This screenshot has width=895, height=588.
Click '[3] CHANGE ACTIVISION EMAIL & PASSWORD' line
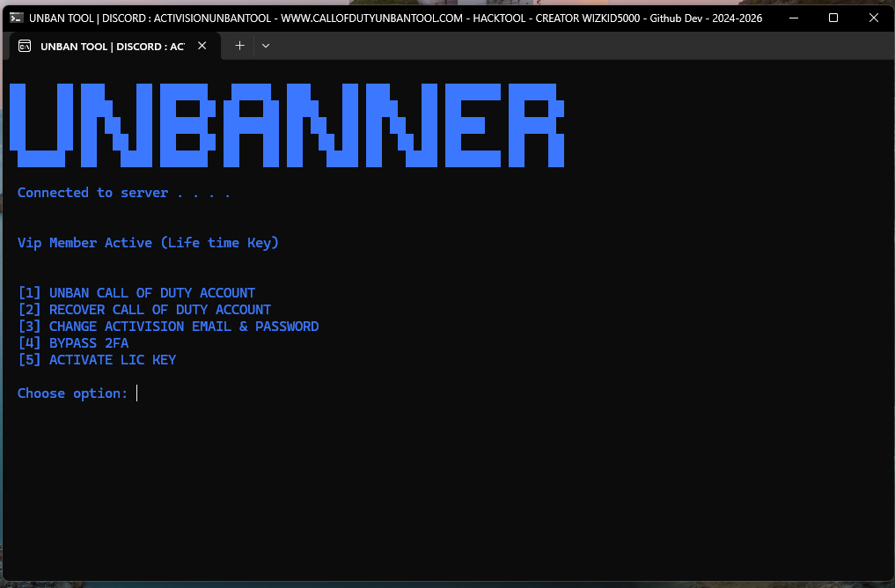[168, 327]
